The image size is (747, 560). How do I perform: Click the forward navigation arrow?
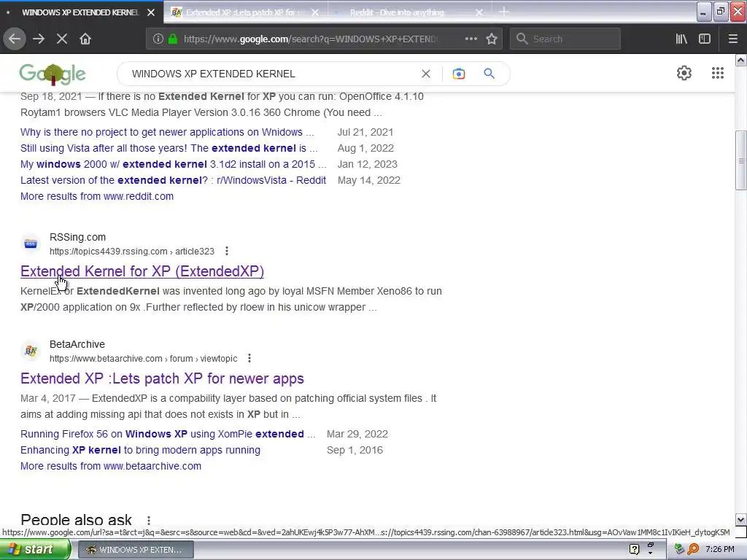[39, 39]
